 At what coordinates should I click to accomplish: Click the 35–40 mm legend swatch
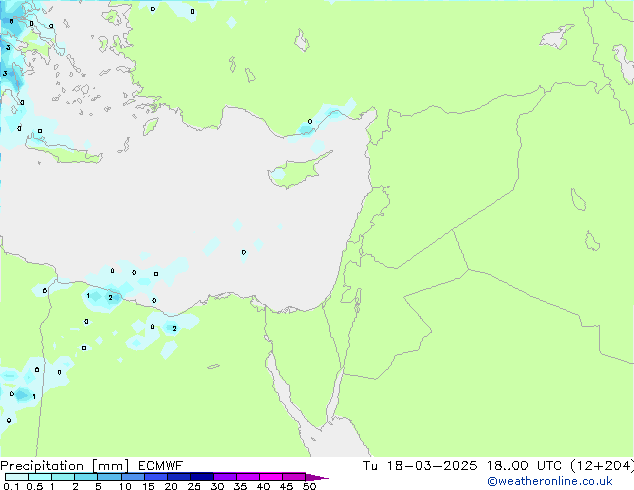click(247, 477)
